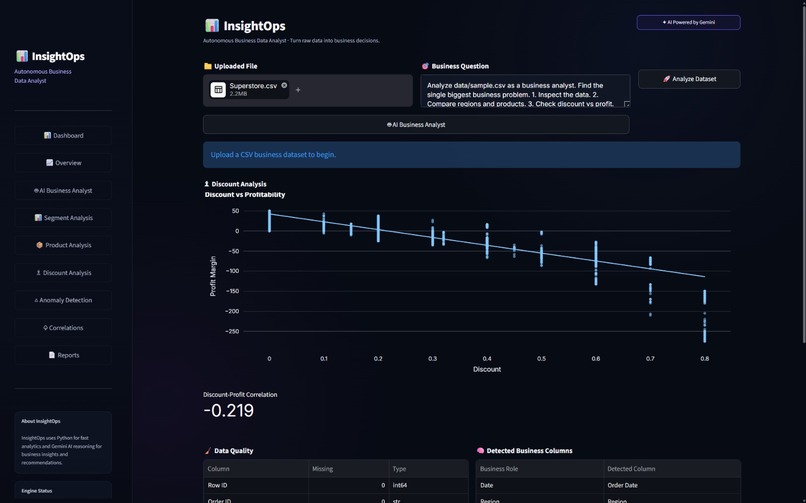Open Reports in sidebar
This screenshot has width=806, height=503.
pyautogui.click(x=63, y=355)
